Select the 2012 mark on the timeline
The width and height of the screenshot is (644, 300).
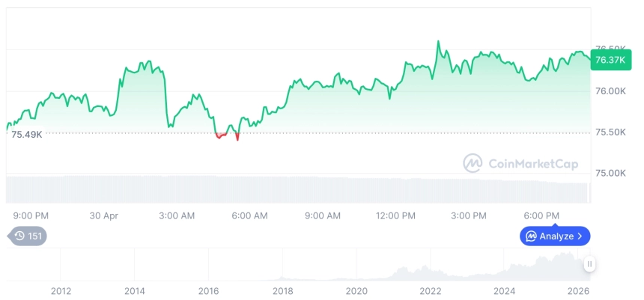[61, 291]
